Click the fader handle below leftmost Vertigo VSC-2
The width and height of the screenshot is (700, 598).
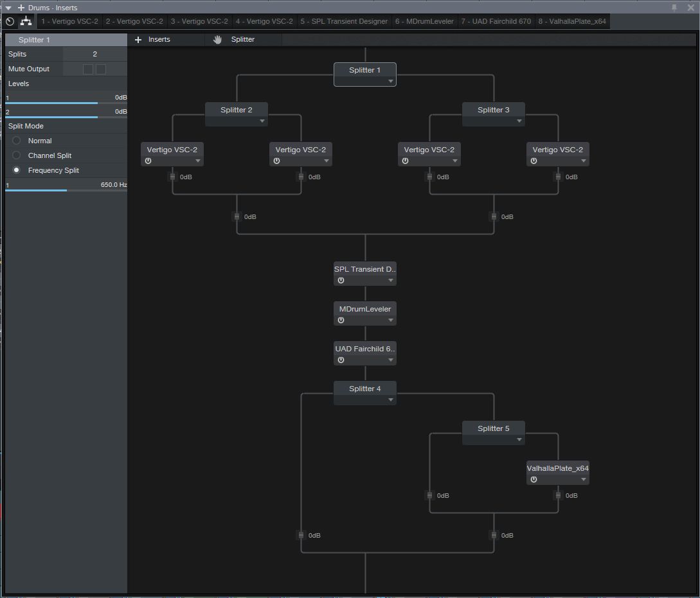pyautogui.click(x=172, y=177)
